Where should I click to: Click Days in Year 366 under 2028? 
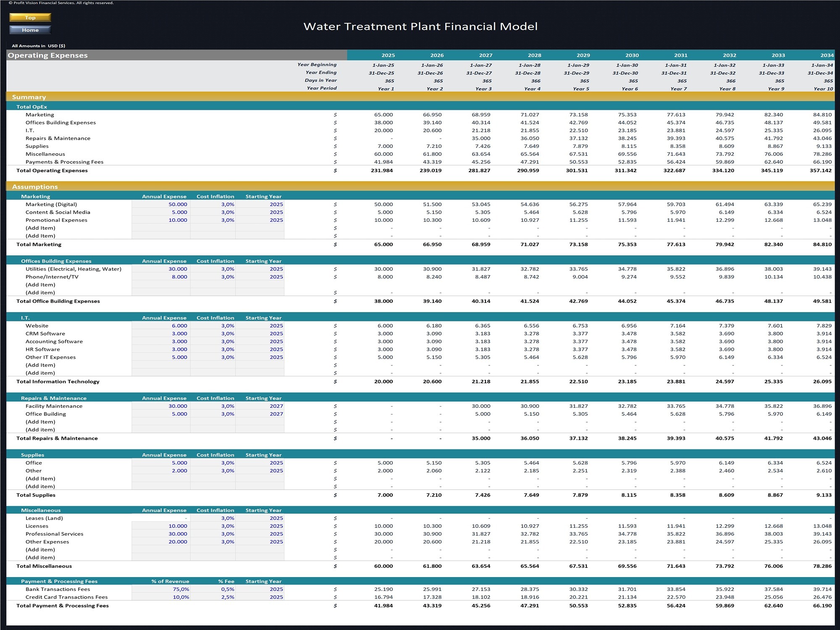[x=535, y=81]
